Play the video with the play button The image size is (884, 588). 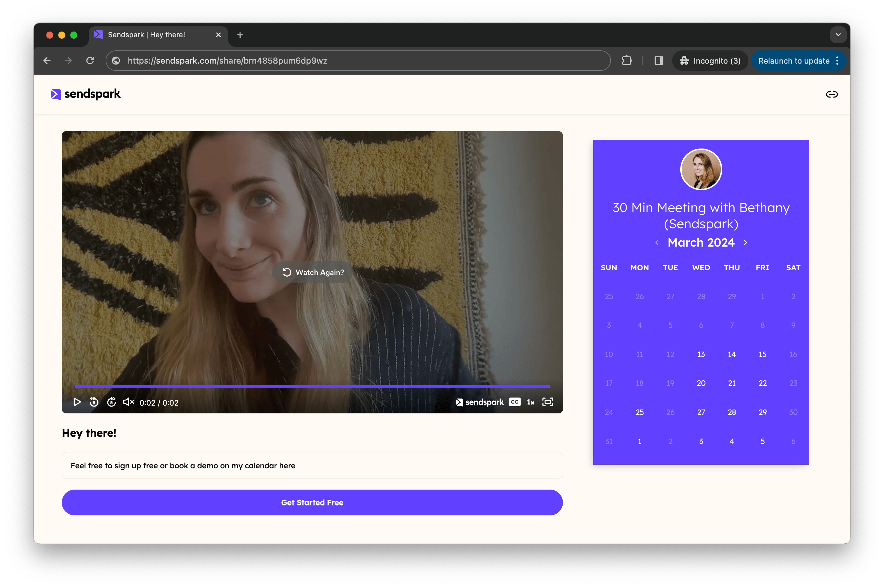click(77, 402)
